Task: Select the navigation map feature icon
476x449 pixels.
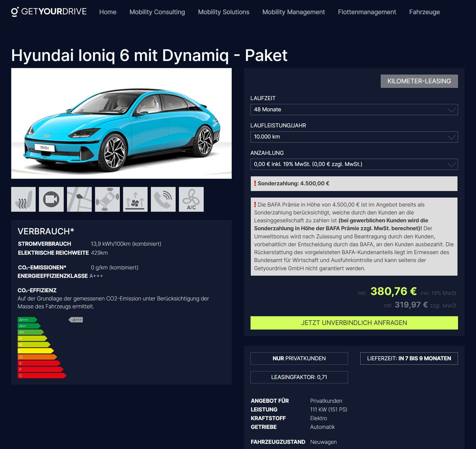Action: [x=79, y=199]
